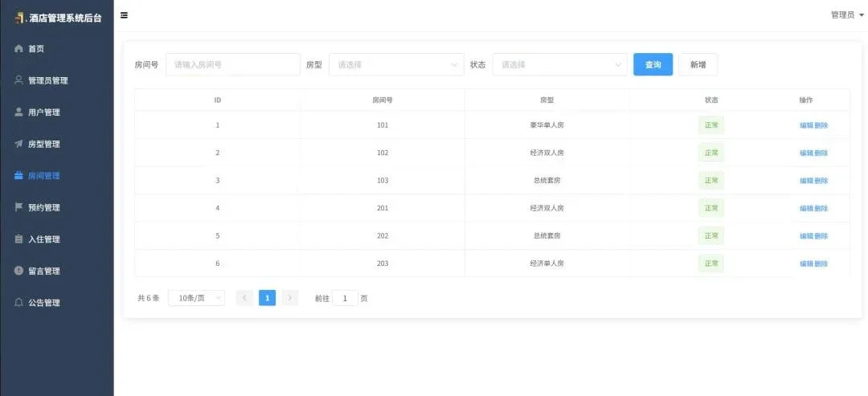Click room number cell 202
Image resolution: width=868 pixels, height=396 pixels.
[383, 235]
